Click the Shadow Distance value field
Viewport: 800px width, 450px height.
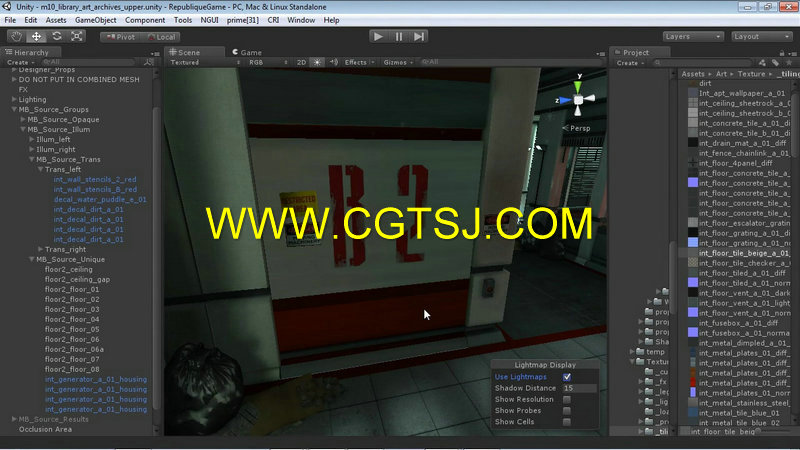click(x=579, y=388)
